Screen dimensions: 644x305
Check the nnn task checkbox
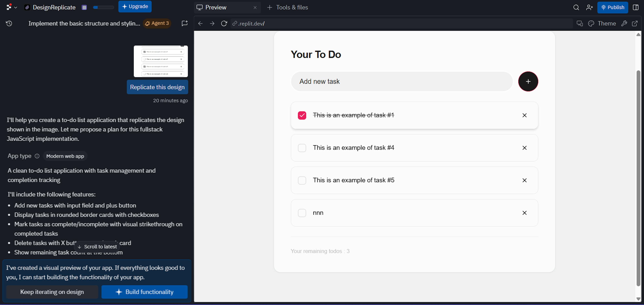pyautogui.click(x=302, y=213)
